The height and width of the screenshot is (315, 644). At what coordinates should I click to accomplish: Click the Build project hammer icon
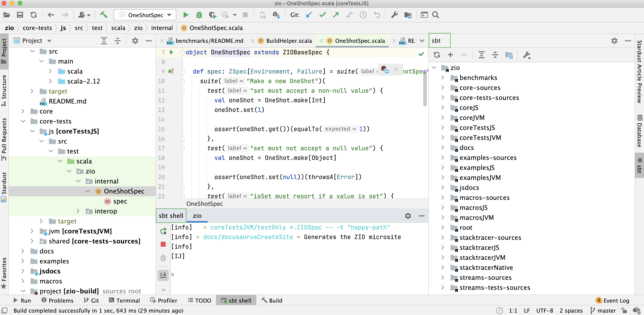point(104,16)
